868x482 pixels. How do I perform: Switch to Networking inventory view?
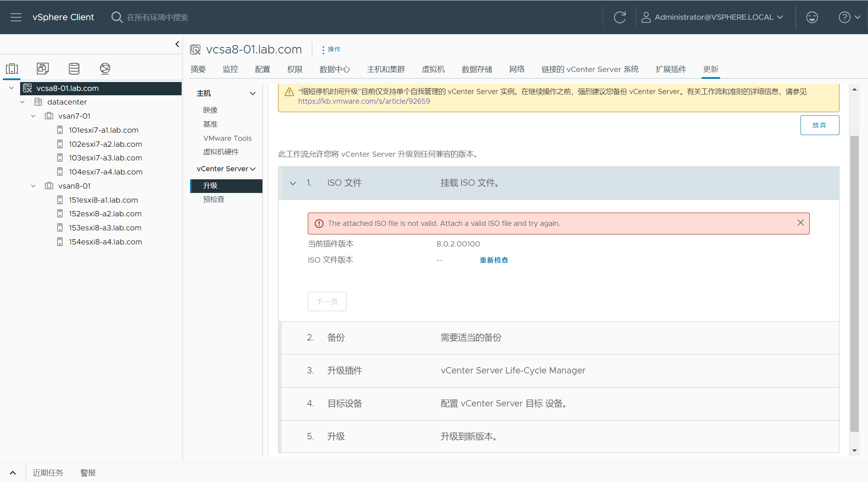[105, 69]
